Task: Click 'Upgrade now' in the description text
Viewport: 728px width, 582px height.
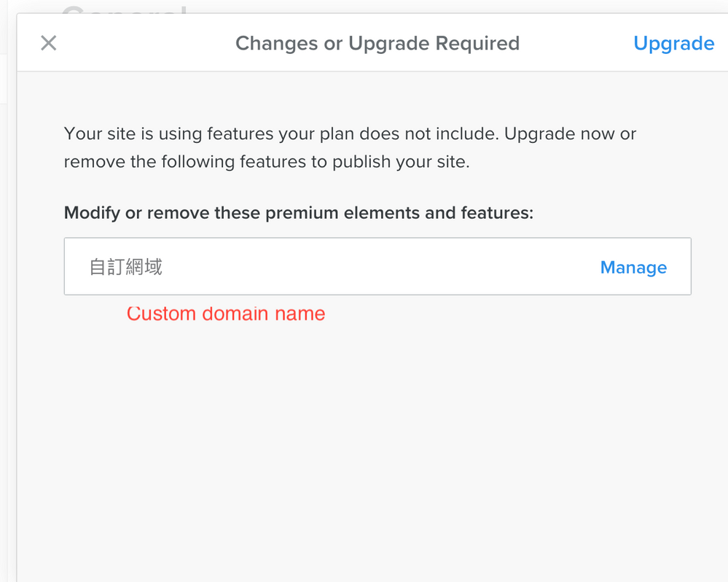Action: pos(557,134)
